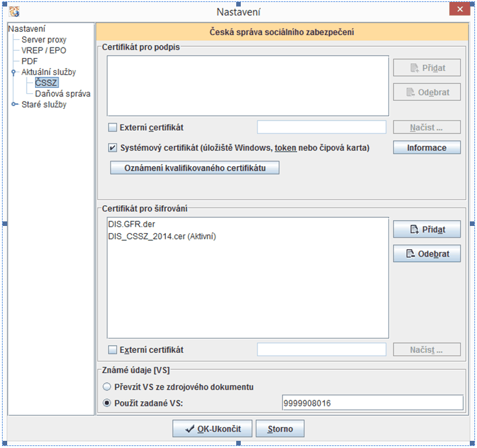Open the certificate Informace button
The width and height of the screenshot is (477, 448).
(x=426, y=148)
